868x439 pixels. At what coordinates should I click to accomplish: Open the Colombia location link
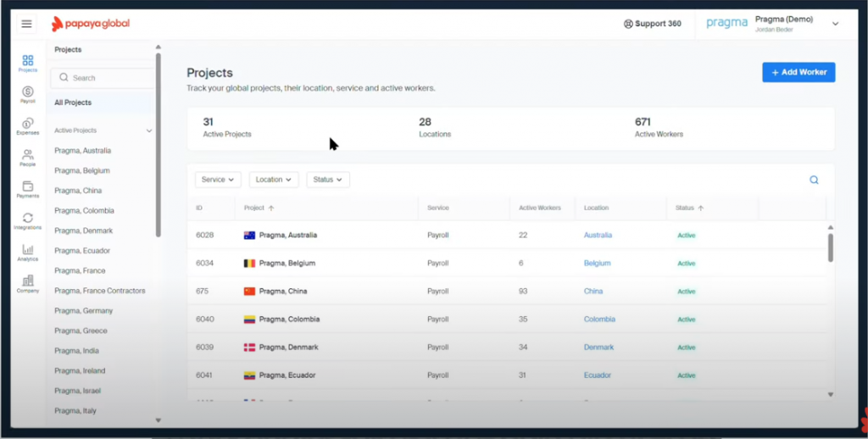click(599, 320)
